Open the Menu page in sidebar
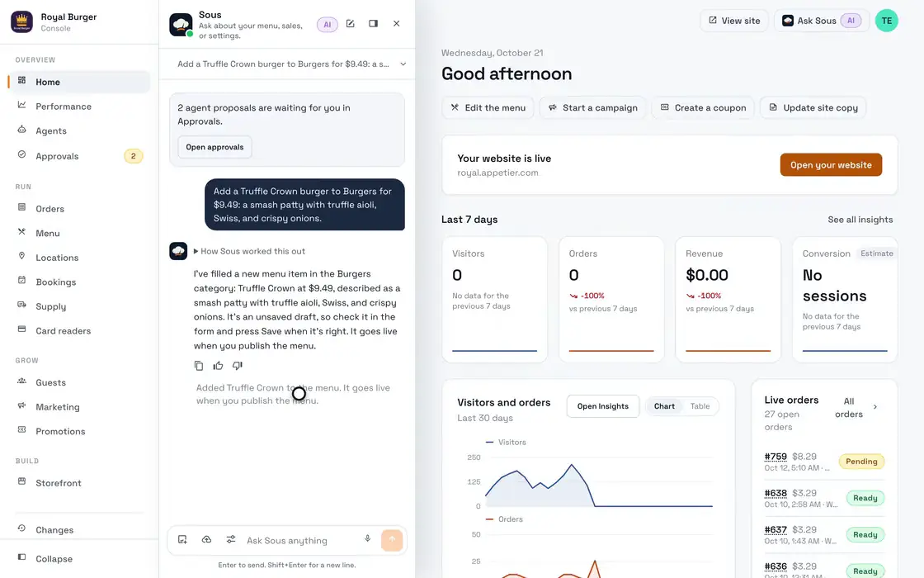 79,233
